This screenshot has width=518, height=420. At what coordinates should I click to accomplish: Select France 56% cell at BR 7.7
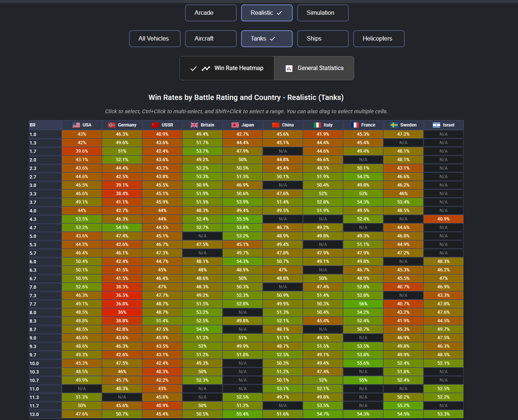(x=363, y=304)
